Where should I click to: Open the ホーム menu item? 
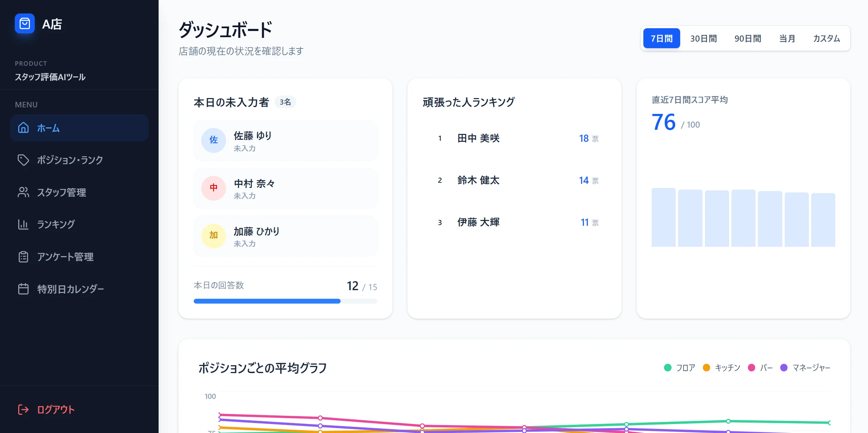point(79,128)
